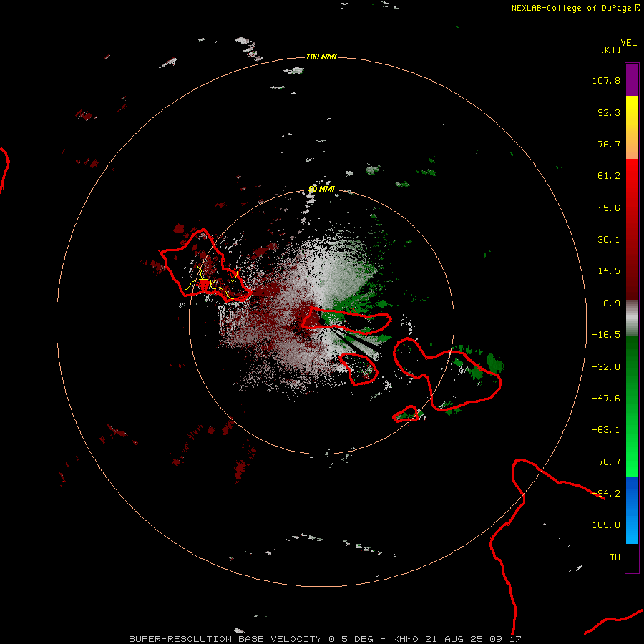
Task: Pick the gray near-zero segment of color bar
Action: coord(632,318)
